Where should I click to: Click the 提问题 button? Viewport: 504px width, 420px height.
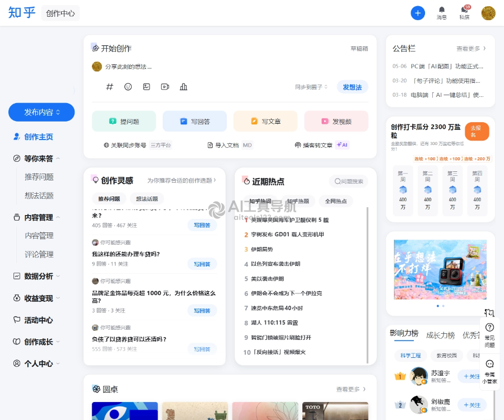click(x=124, y=121)
